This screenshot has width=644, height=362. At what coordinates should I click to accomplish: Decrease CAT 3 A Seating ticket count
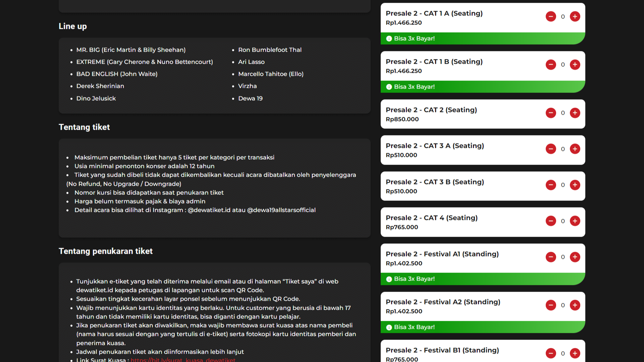tap(551, 149)
